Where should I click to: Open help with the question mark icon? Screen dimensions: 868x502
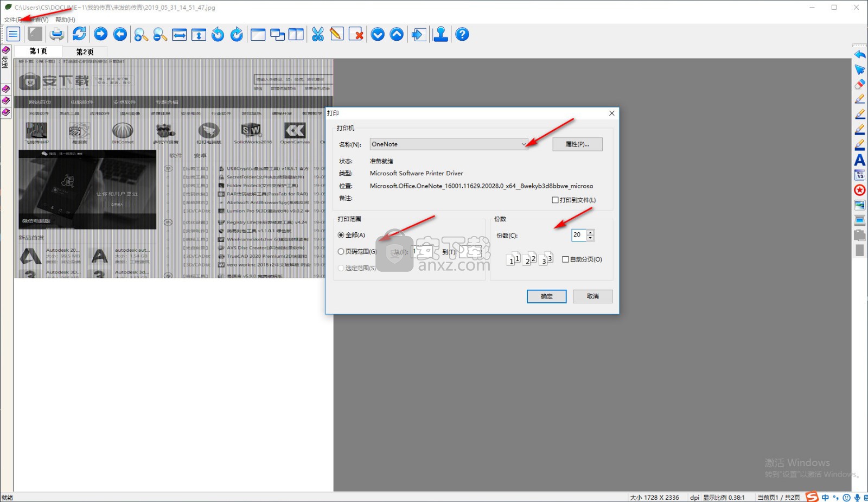click(x=462, y=34)
